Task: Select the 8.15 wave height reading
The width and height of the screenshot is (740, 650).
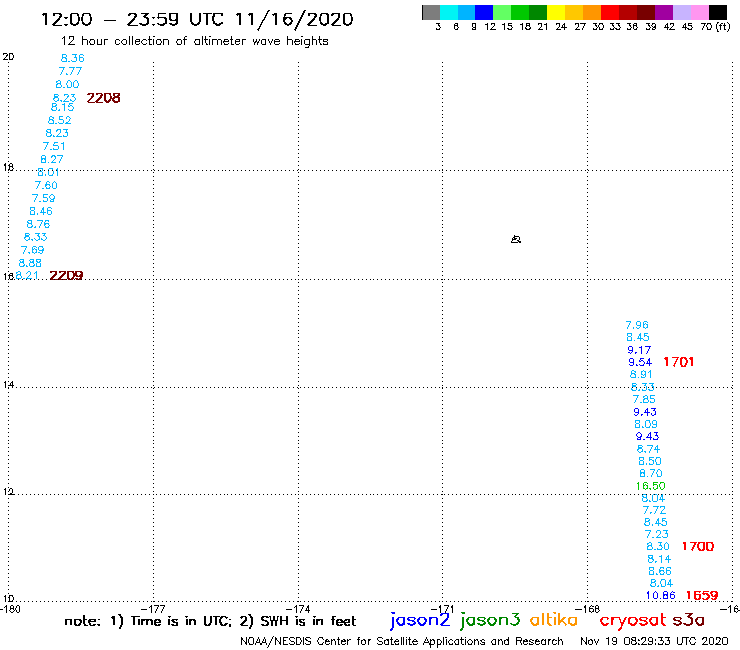Action: click(x=63, y=107)
